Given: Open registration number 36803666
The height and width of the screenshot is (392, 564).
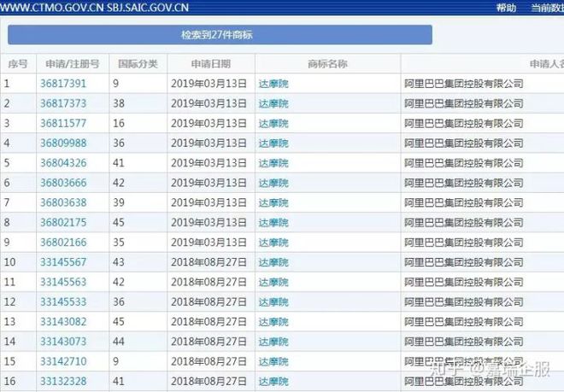Looking at the screenshot, I should pos(63,182).
